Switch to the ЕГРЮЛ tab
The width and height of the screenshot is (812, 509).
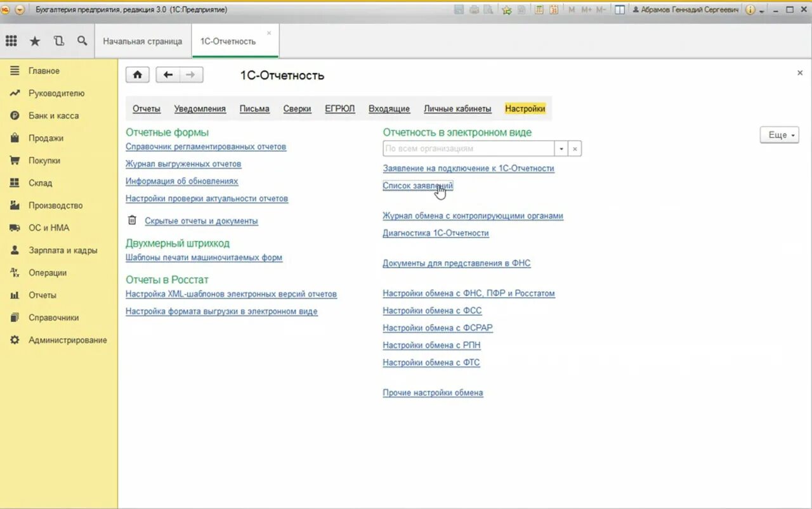pyautogui.click(x=340, y=108)
